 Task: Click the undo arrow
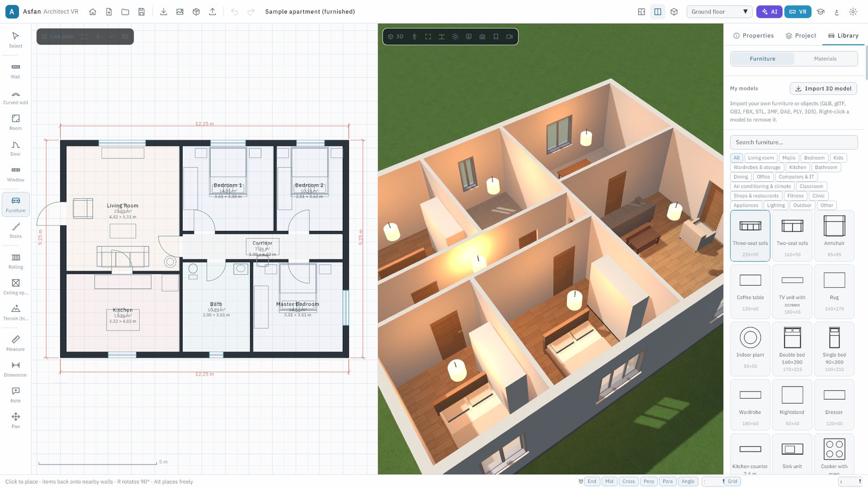coord(234,11)
